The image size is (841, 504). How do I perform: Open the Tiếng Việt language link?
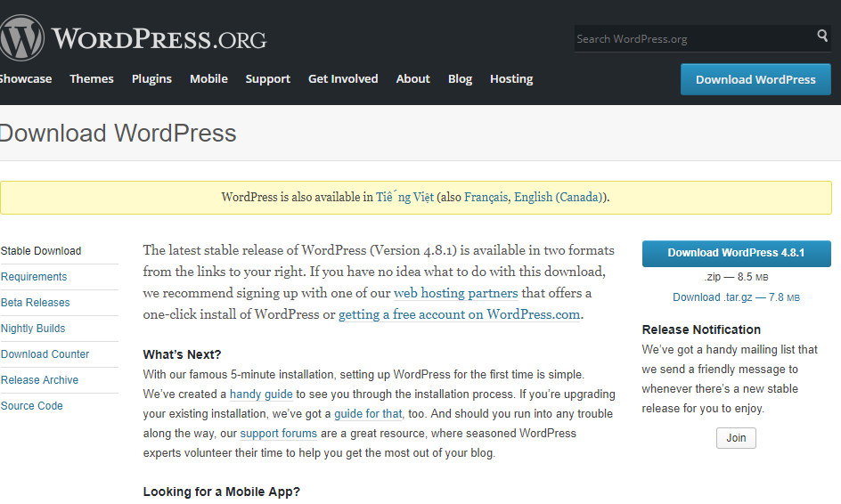[x=404, y=197]
